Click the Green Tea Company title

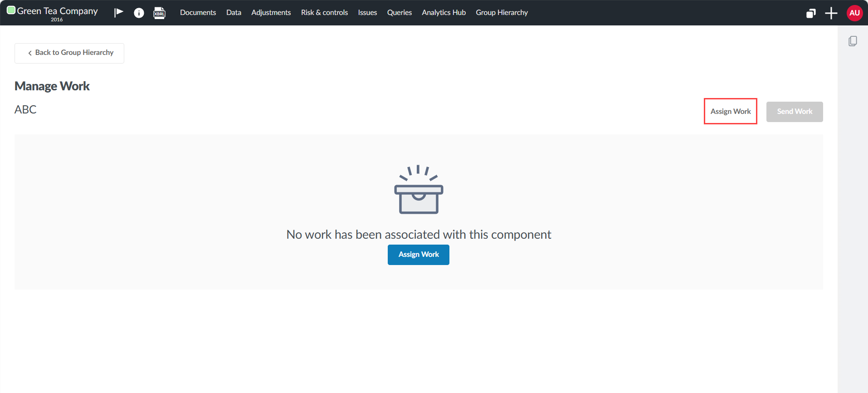(57, 11)
